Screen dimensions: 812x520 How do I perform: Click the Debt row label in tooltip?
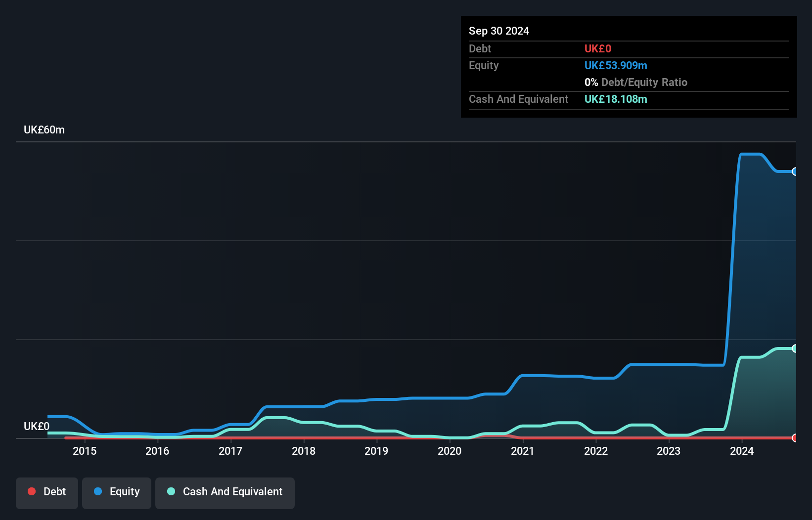tap(480, 48)
